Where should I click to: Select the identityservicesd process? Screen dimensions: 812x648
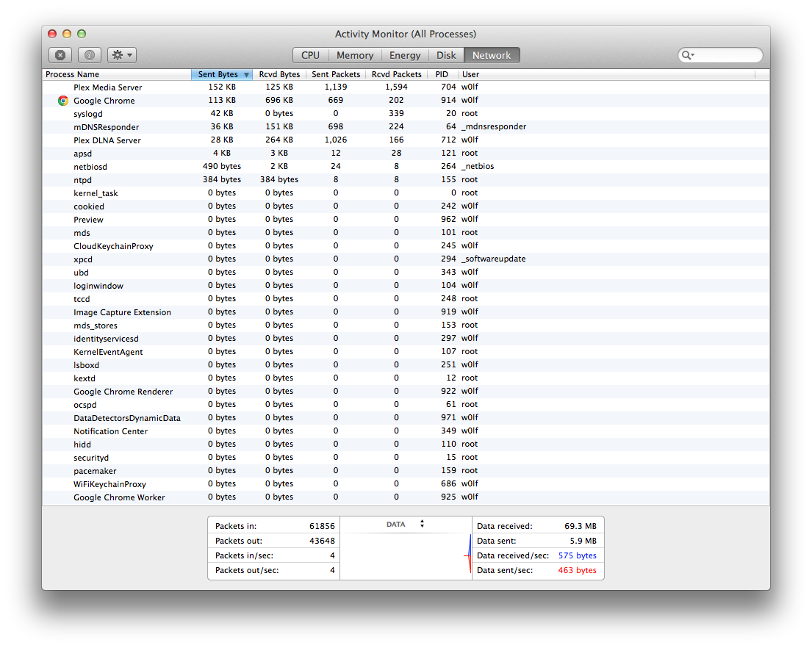pos(406,339)
